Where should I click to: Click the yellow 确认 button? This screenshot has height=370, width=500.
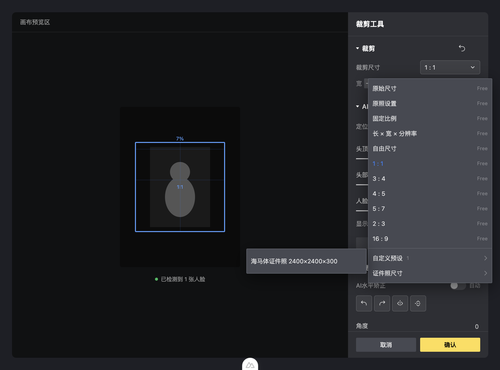450,345
